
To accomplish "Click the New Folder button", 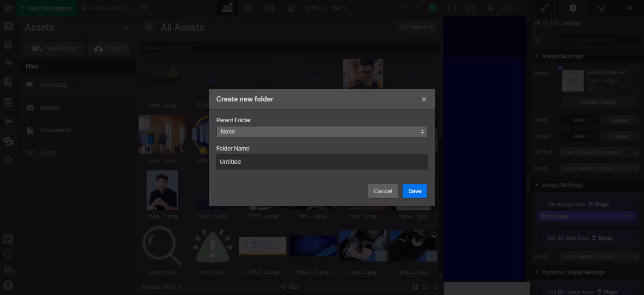I will (54, 49).
